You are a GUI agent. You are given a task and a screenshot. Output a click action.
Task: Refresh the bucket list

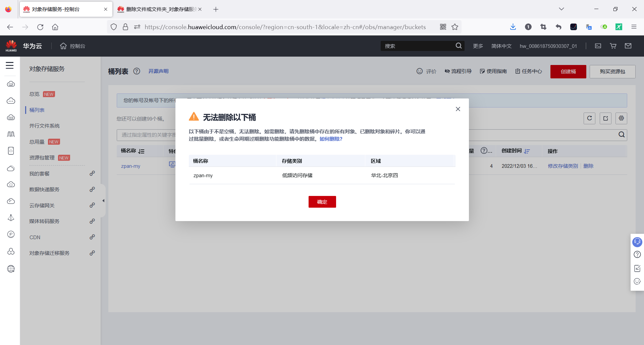coord(589,118)
